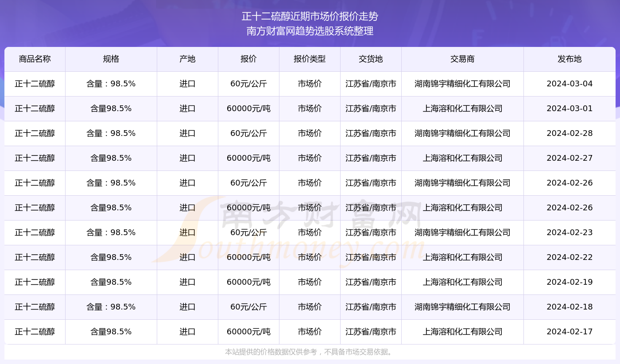Click 上海溶和化工有限公司 in the 2024-02-19 row
The image size is (620, 364).
[x=462, y=282]
